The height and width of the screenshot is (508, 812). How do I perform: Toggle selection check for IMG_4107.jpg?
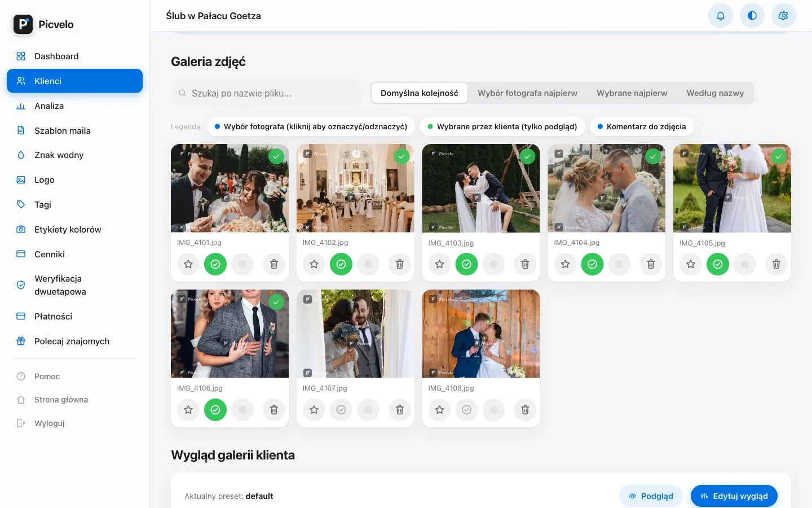[x=341, y=410]
